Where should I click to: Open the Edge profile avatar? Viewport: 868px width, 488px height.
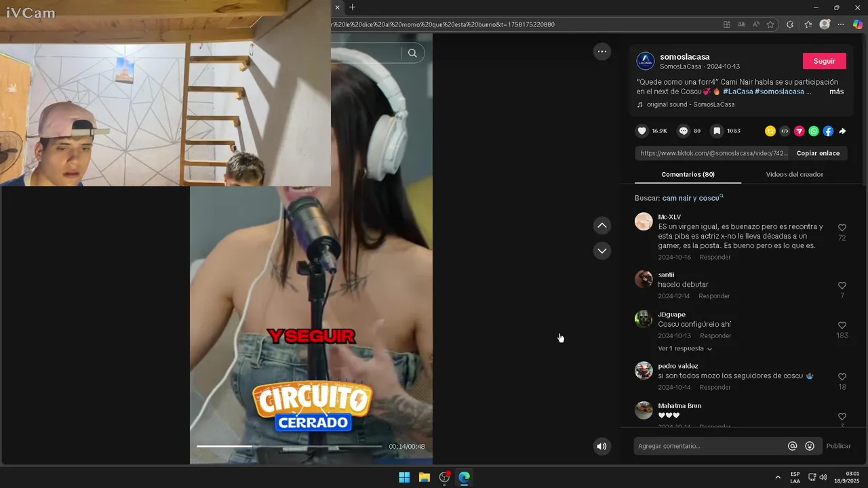825,24
